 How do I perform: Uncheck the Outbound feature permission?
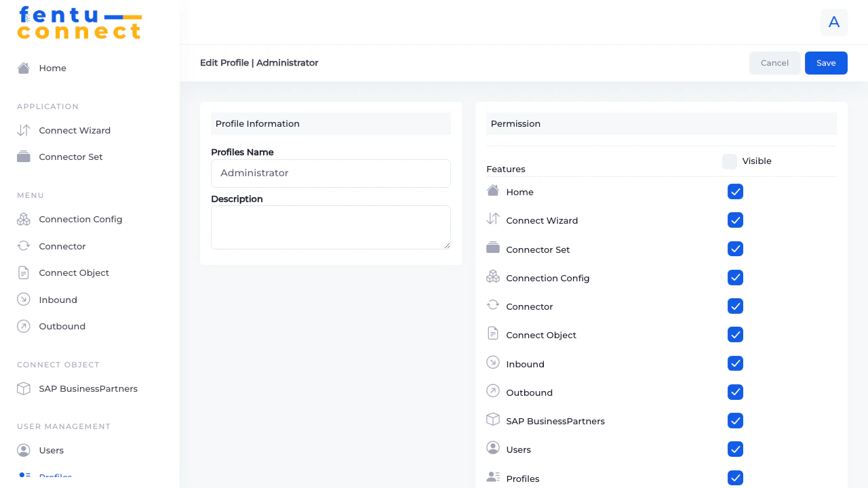point(735,392)
